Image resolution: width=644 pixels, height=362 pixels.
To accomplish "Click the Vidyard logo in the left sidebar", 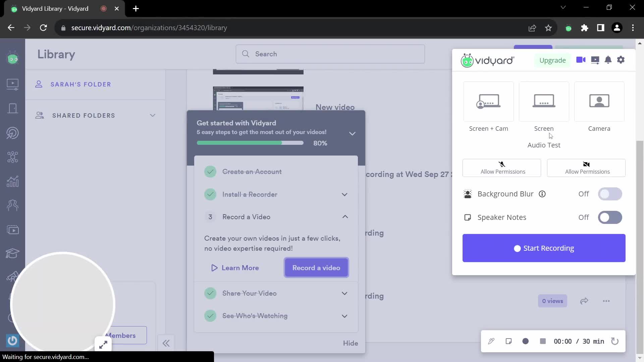I will pyautogui.click(x=13, y=59).
